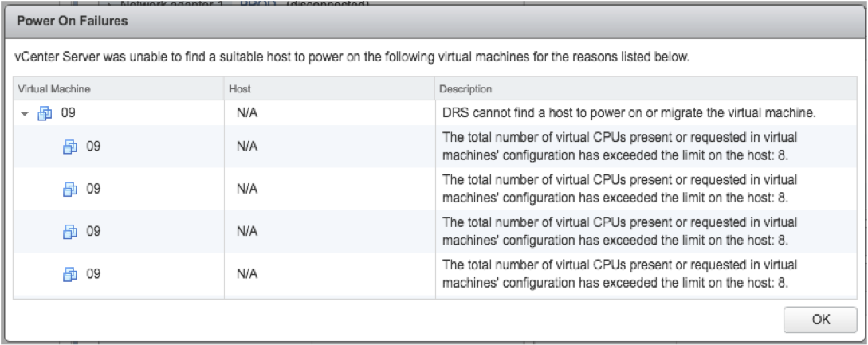Select the first child 09 row label
This screenshot has width=868, height=345.
point(93,147)
